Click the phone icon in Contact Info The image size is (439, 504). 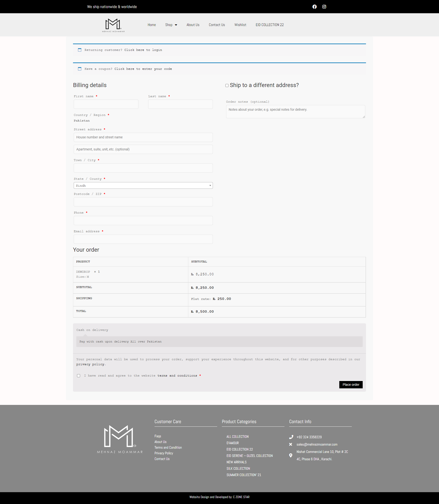point(291,437)
